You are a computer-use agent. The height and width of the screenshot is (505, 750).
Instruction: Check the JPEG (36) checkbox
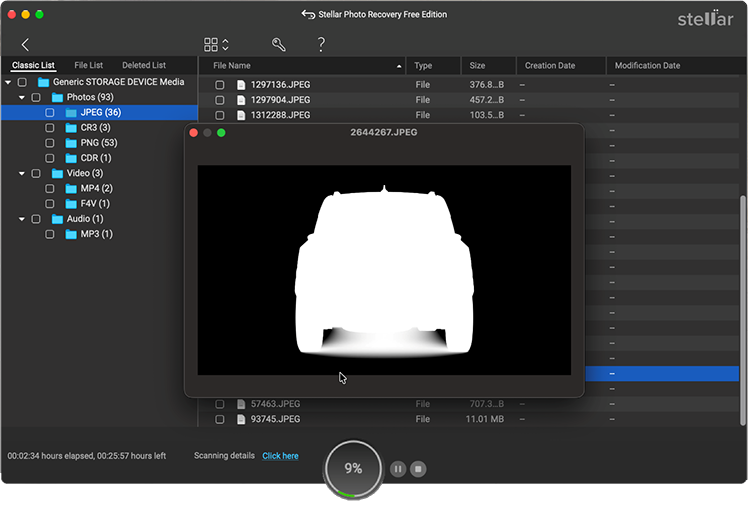(x=50, y=113)
